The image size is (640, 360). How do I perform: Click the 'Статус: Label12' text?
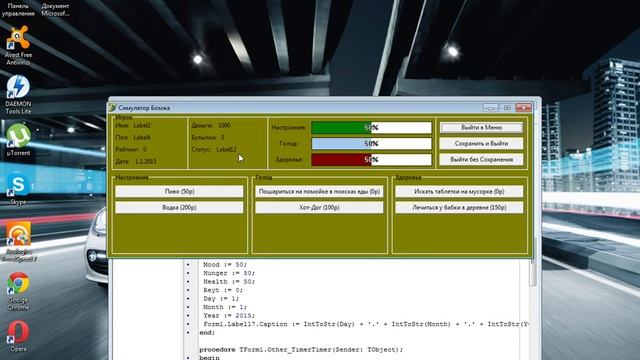click(x=213, y=149)
